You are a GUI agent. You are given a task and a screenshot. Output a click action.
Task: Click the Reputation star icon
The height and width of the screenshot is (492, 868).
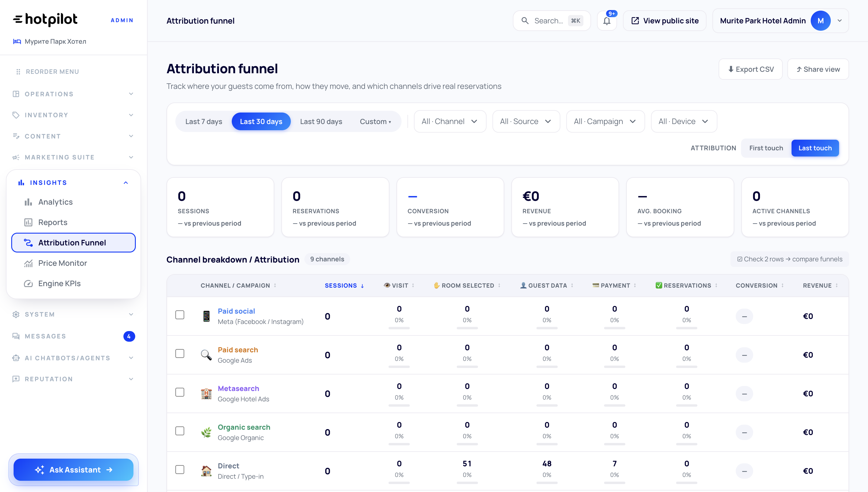point(16,379)
